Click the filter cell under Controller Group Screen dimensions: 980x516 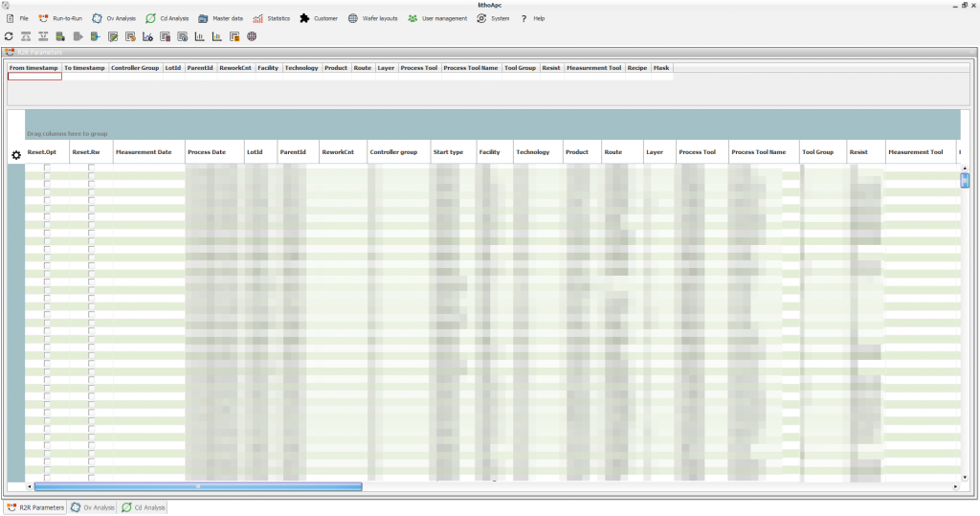(x=135, y=77)
